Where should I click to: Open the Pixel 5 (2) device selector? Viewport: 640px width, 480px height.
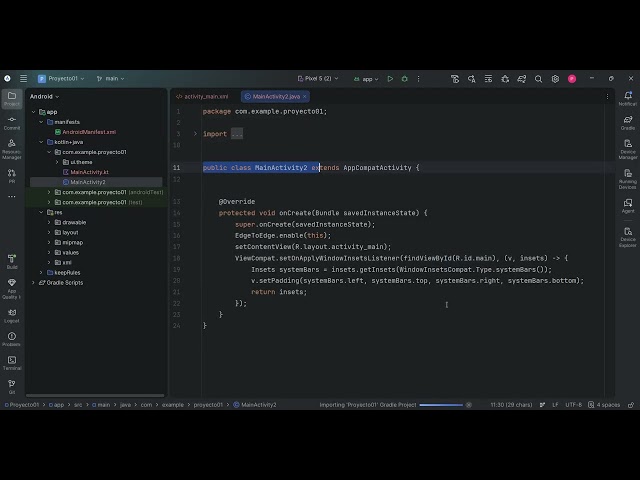(x=318, y=78)
